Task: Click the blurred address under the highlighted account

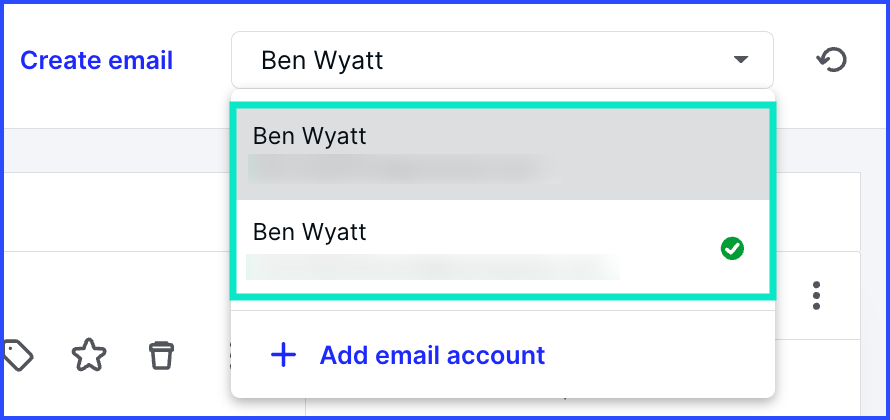Action: click(x=404, y=169)
